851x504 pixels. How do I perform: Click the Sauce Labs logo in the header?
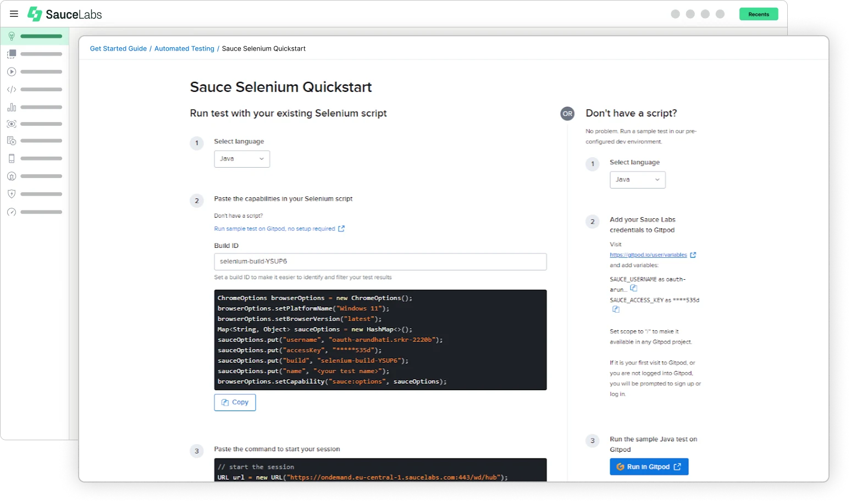64,14
